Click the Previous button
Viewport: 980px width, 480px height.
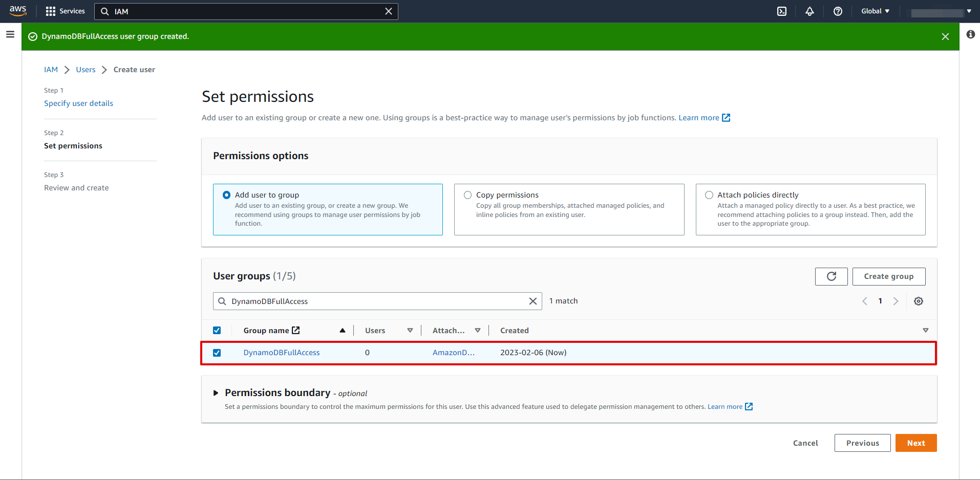tap(862, 443)
